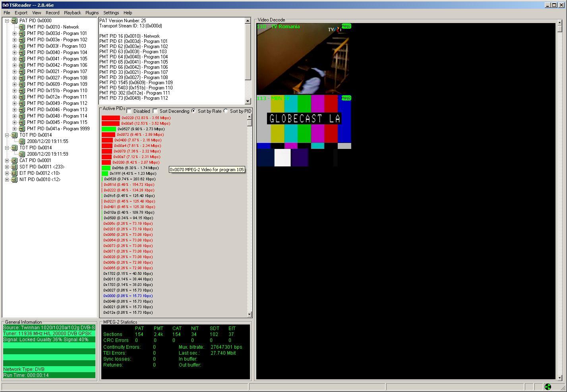This screenshot has height=392, width=567.
Task: Enable the Disabled checkbox in Active PIDs
Action: 129,111
